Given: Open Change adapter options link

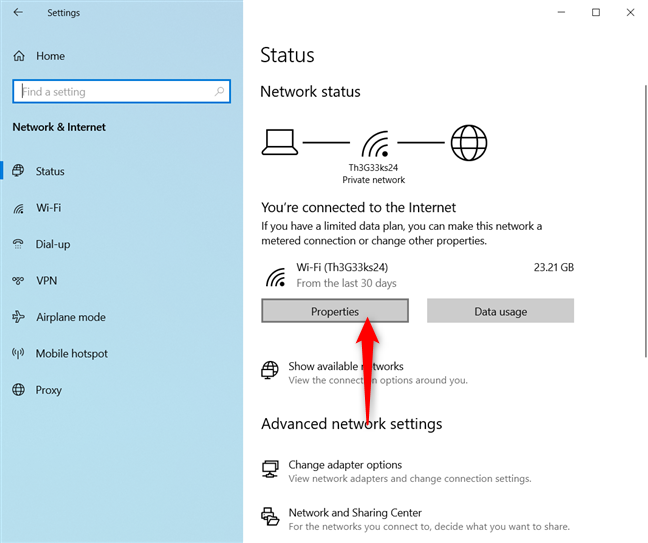Looking at the screenshot, I should pyautogui.click(x=345, y=465).
